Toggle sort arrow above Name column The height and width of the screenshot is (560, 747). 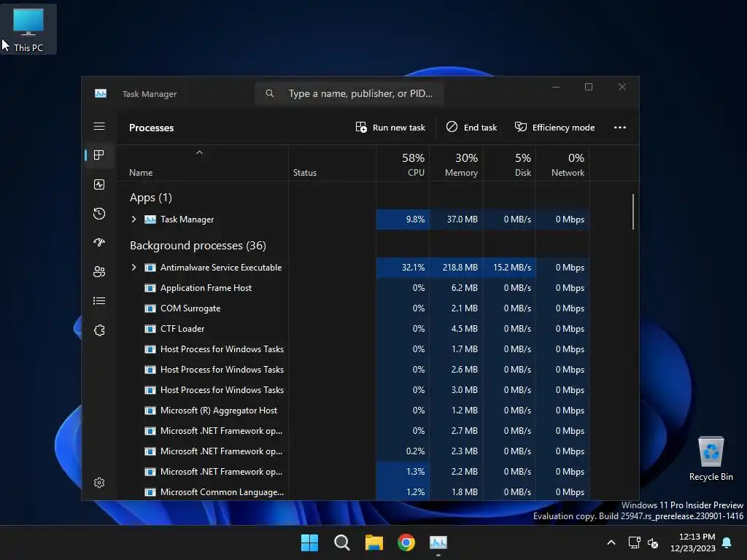click(200, 152)
